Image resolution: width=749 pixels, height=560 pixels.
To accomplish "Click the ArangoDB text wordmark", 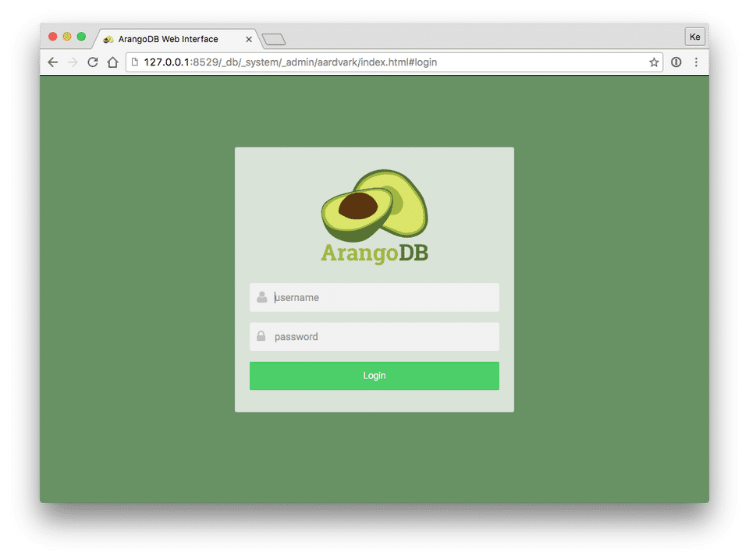I will pyautogui.click(x=374, y=253).
